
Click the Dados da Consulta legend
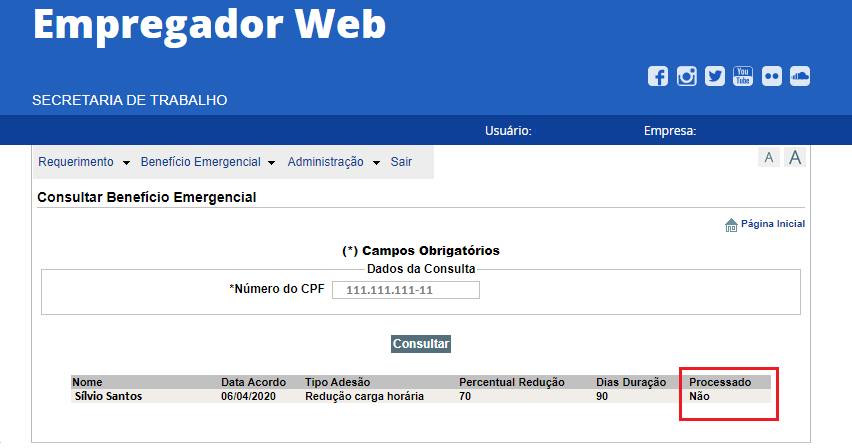point(421,269)
